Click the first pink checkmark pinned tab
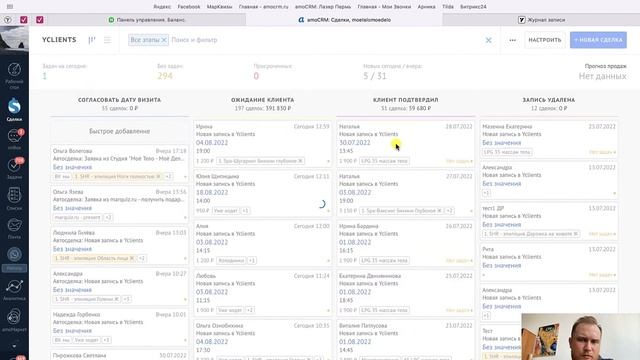640x360 pixels. coord(24,20)
